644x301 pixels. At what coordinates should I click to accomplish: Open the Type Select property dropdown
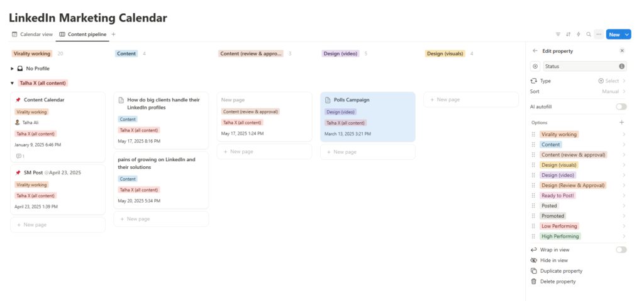click(611, 81)
